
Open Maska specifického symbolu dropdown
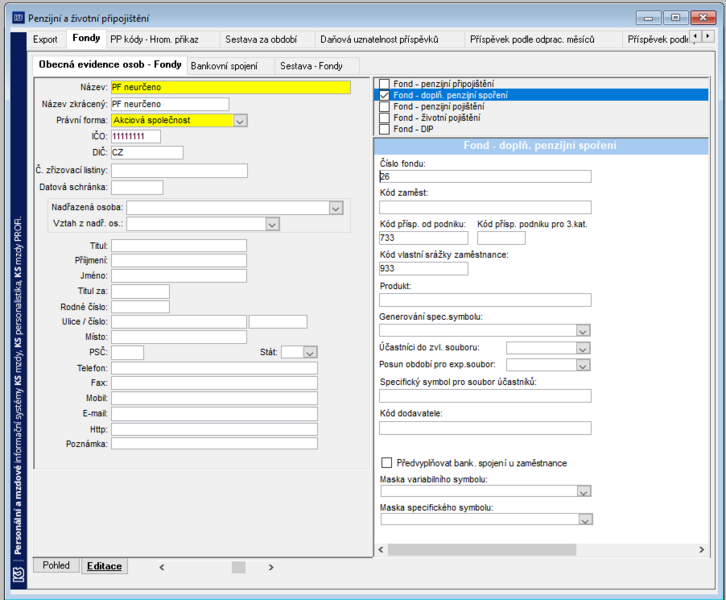tap(586, 520)
